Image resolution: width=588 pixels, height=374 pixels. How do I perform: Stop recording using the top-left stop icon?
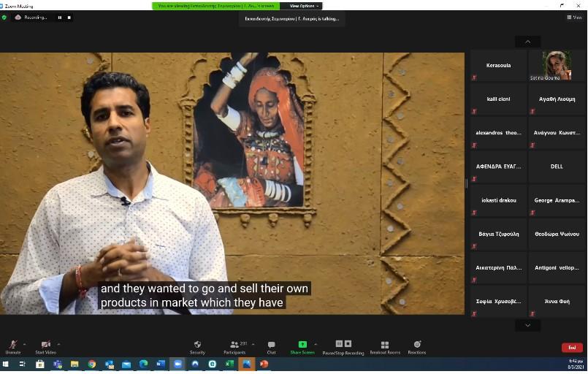[x=70, y=18]
